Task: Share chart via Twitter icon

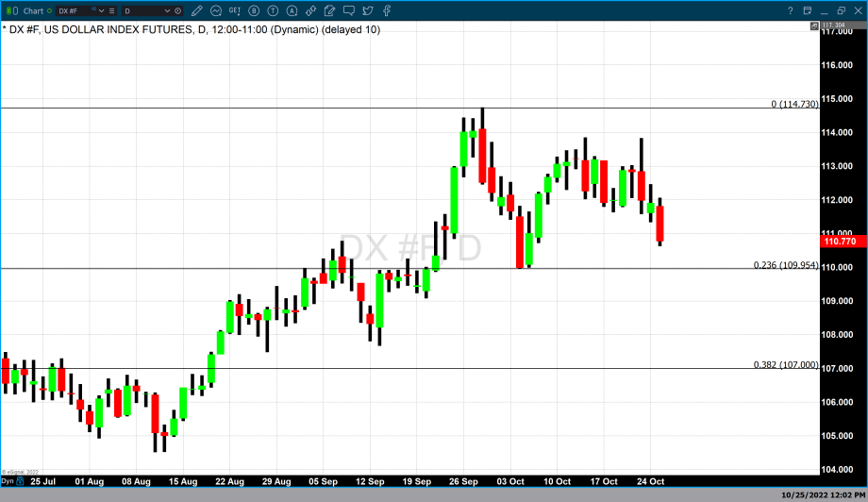Action: click(369, 10)
